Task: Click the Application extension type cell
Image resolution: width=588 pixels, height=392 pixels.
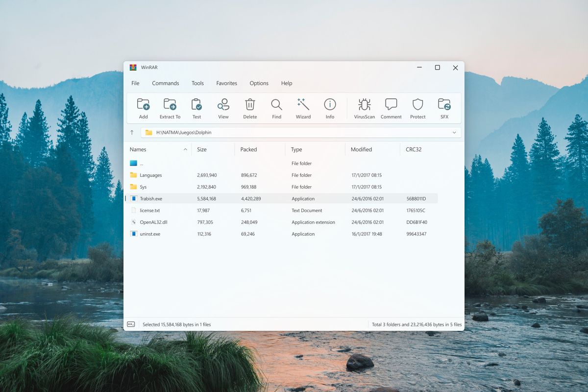Action: coord(313,222)
